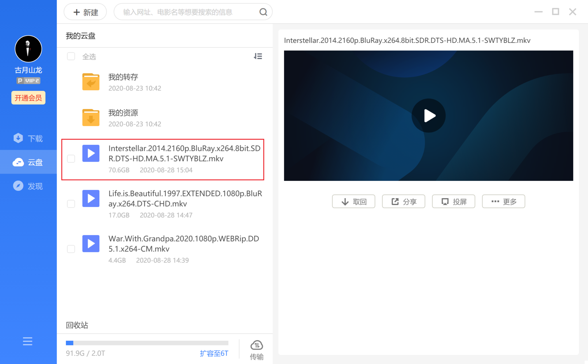The height and width of the screenshot is (364, 588).
Task: Click the VIP2 badge under the avatar
Action: click(x=28, y=81)
